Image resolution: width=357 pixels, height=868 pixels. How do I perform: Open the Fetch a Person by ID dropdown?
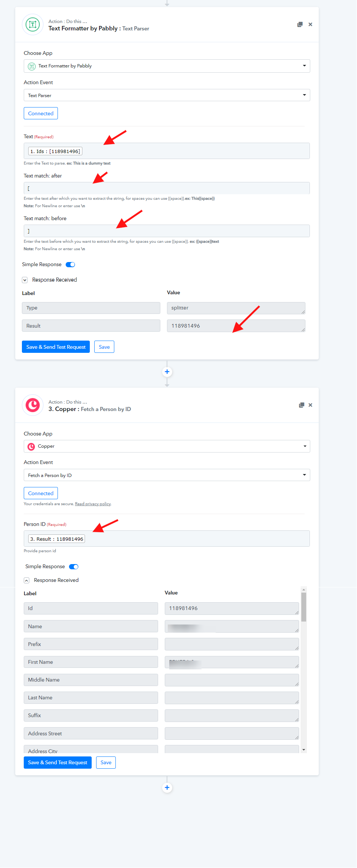167,475
